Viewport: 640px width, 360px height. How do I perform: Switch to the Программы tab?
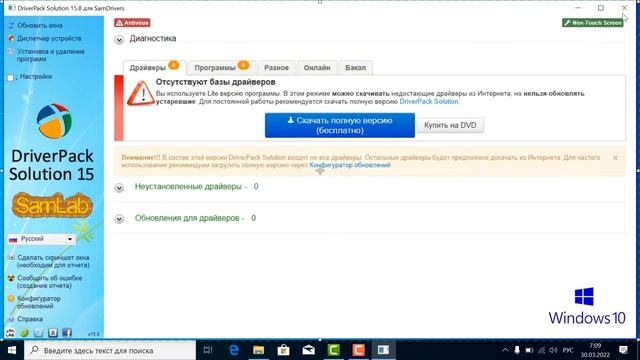click(x=221, y=67)
